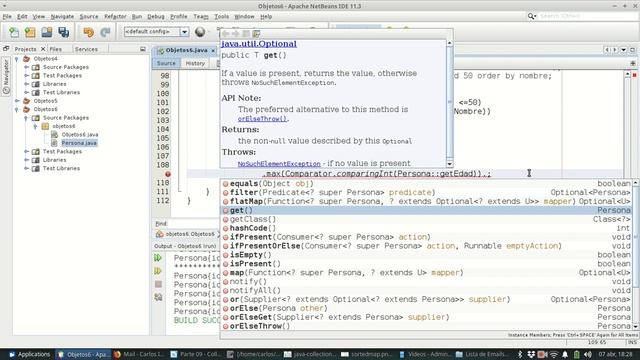Select the filter completion entry
Image resolution: width=640 pixels, height=360 pixels.
coord(426,192)
